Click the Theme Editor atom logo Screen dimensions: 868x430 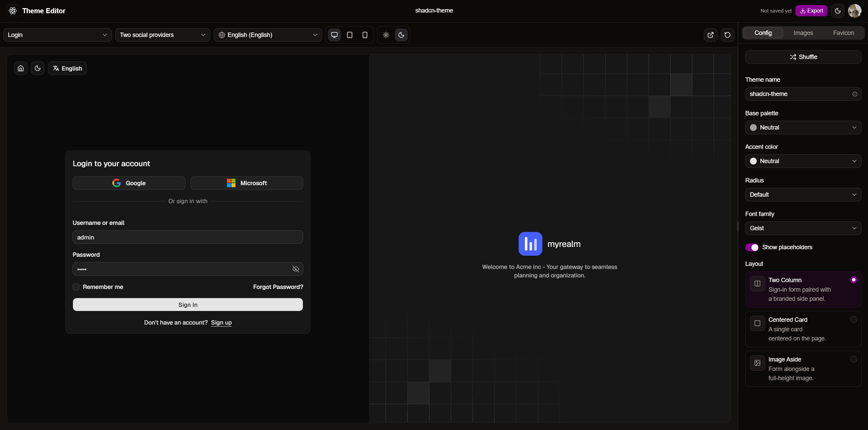(13, 11)
